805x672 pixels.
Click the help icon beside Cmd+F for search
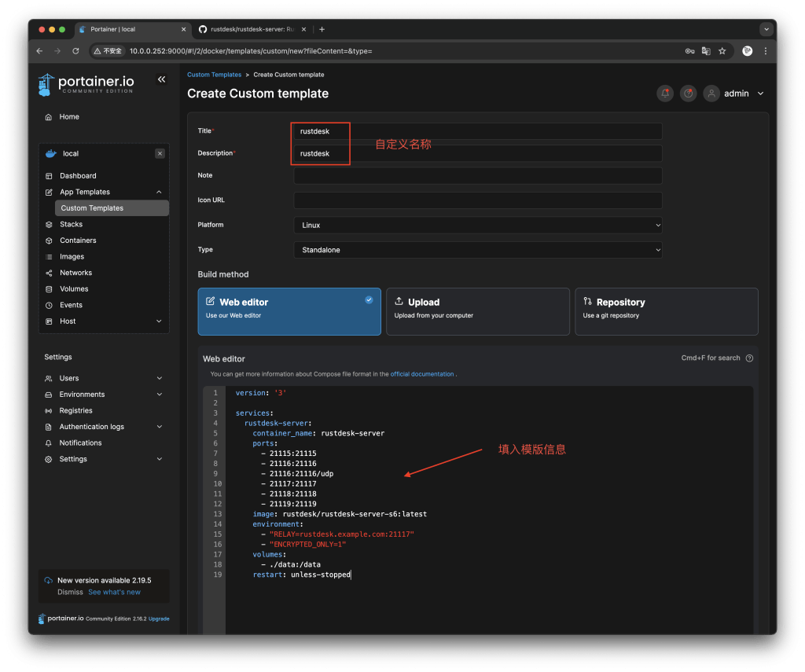[749, 358]
